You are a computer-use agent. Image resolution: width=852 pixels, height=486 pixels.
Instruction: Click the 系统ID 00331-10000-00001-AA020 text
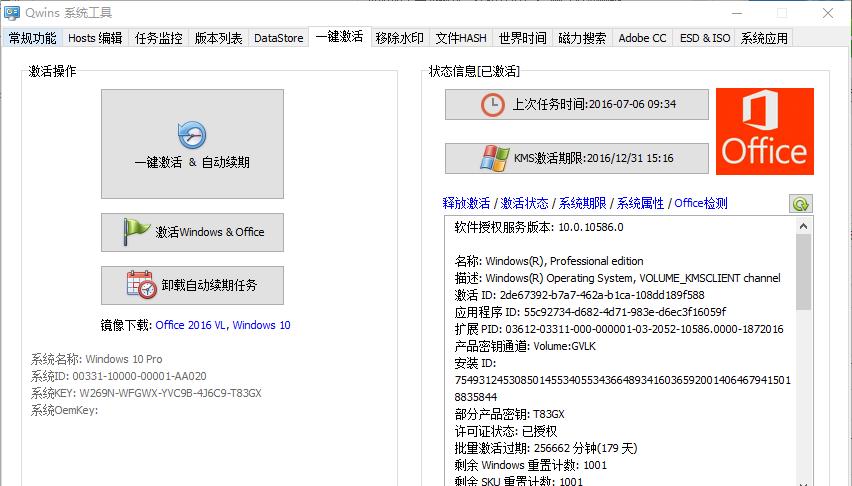118,376
